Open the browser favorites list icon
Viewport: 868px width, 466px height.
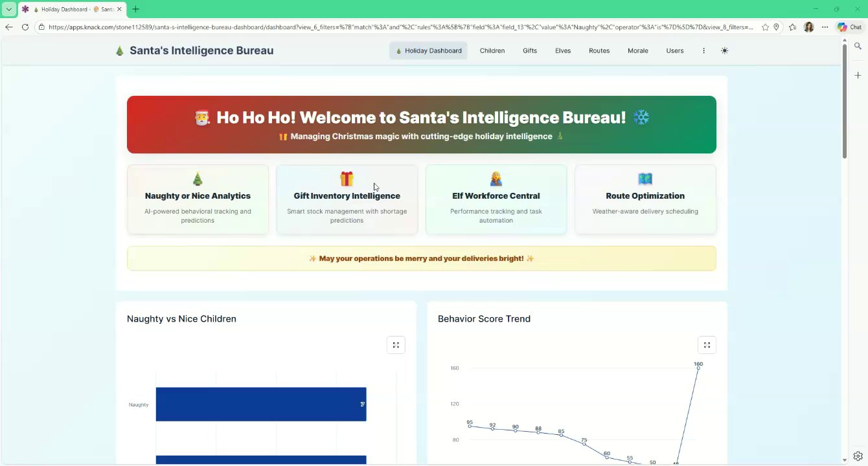coord(792,27)
